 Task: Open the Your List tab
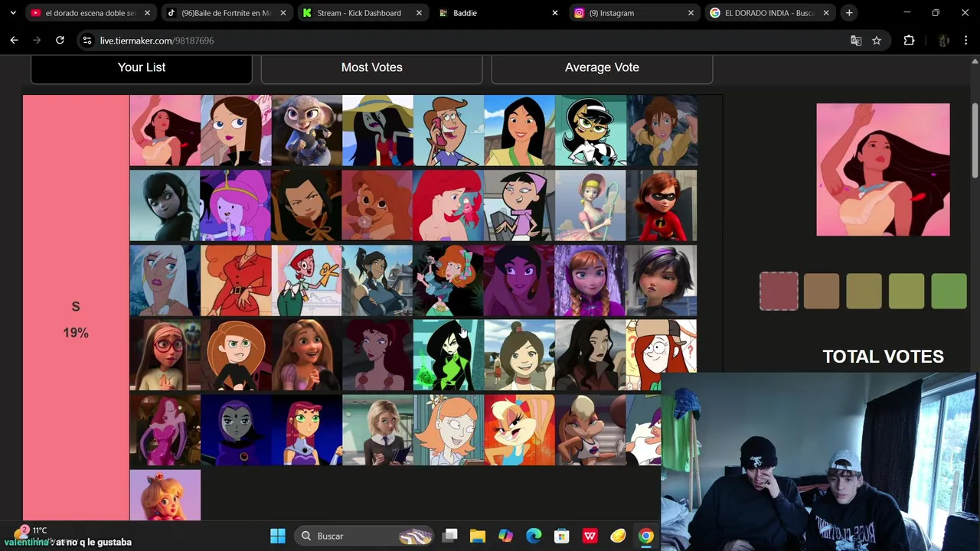coord(142,67)
